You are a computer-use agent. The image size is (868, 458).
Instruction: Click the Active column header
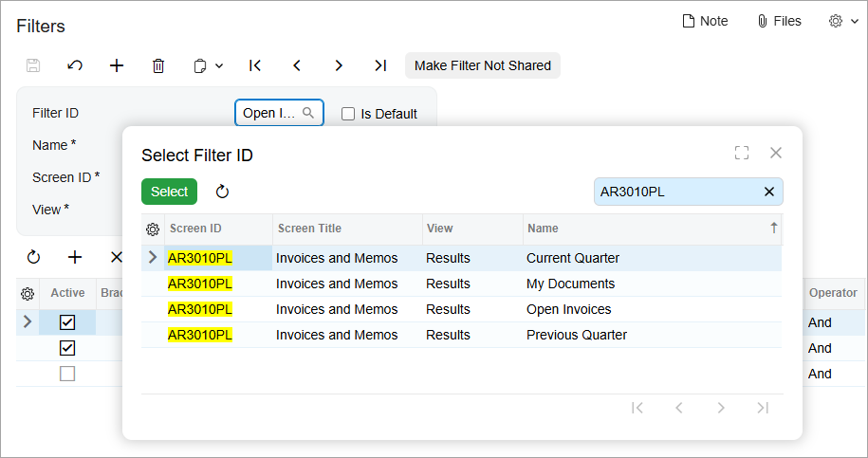click(67, 293)
